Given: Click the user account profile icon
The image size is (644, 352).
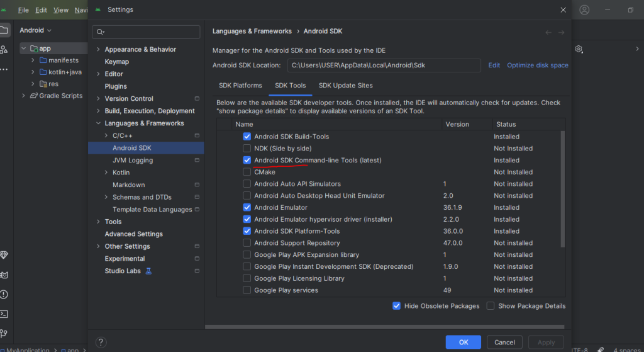Looking at the screenshot, I should coord(585,10).
